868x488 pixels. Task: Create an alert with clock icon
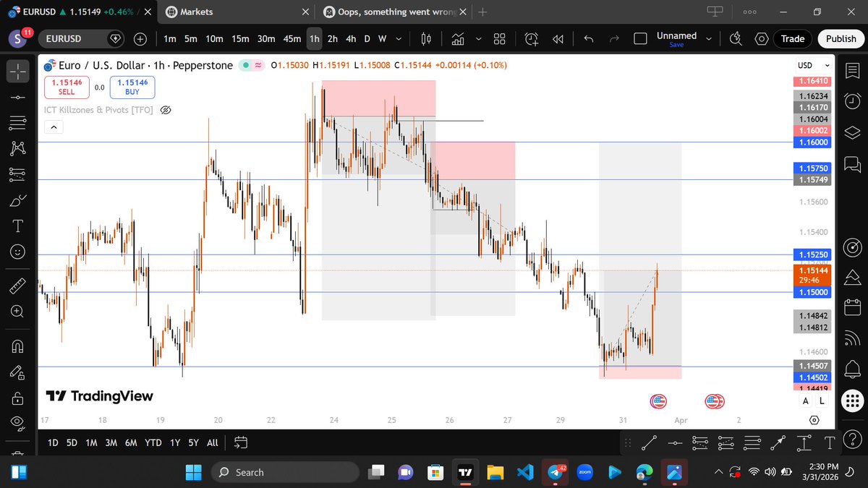coord(532,39)
